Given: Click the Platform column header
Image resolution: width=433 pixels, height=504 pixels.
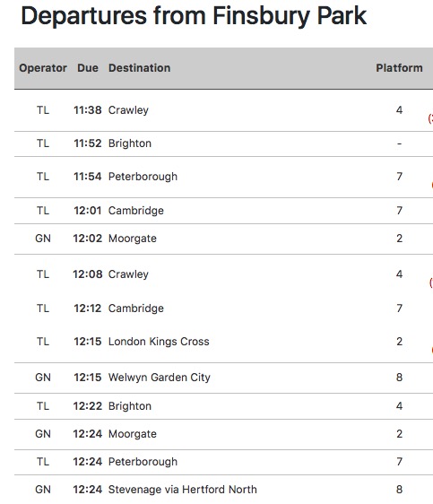Looking at the screenshot, I should pos(399,68).
